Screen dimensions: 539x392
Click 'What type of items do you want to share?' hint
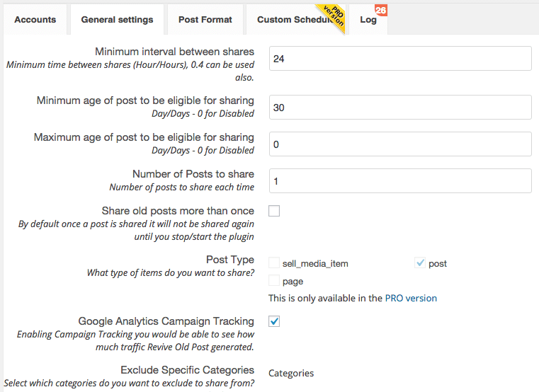(x=171, y=273)
